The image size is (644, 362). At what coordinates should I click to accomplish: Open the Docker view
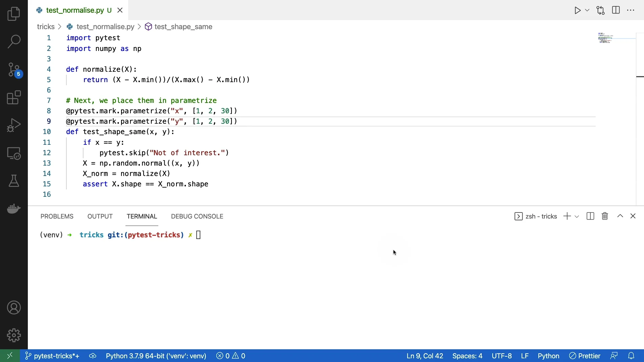[x=14, y=209]
